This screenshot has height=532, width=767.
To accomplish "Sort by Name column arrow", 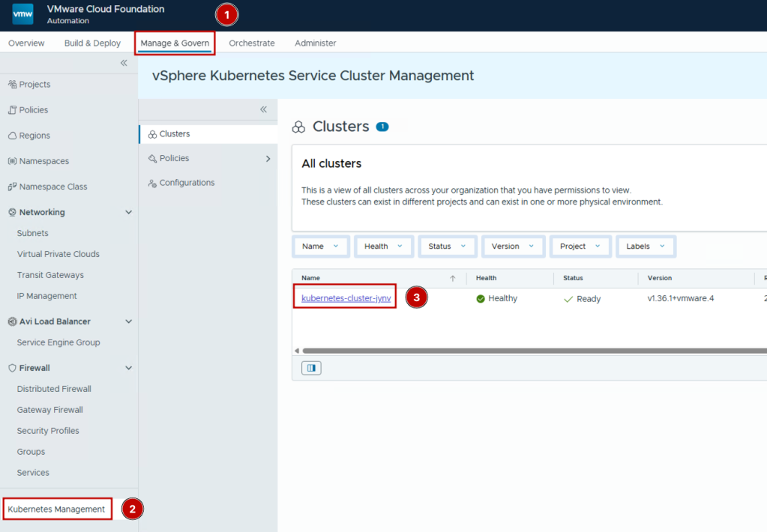I will (x=452, y=278).
